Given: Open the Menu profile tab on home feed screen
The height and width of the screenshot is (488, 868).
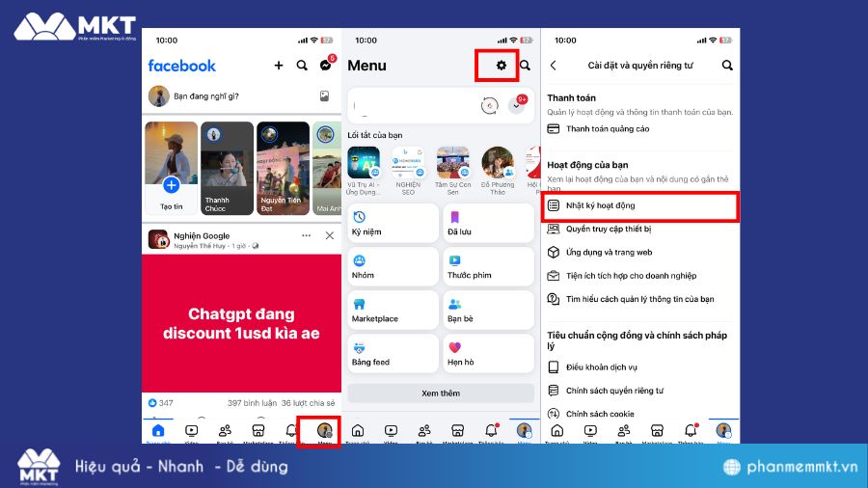Looking at the screenshot, I should (x=324, y=431).
